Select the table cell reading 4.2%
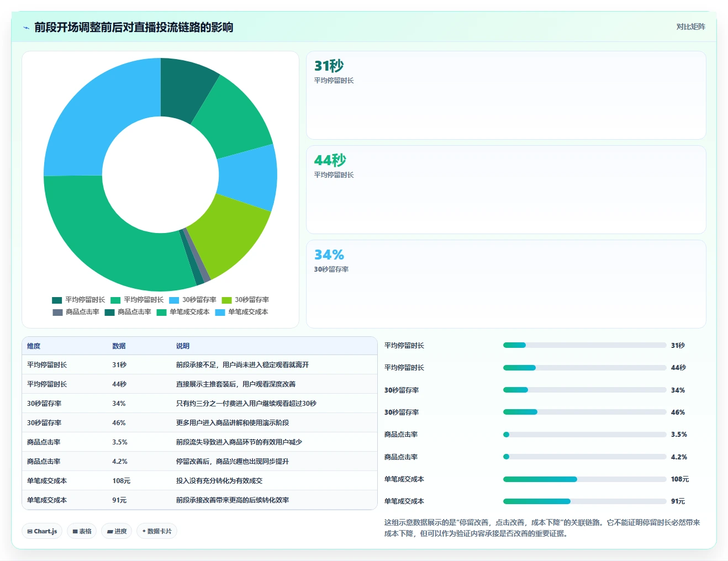This screenshot has height=561, width=728. (120, 462)
